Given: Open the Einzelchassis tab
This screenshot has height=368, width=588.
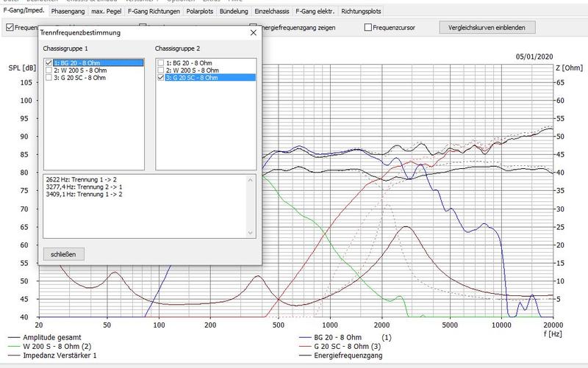Looking at the screenshot, I should 271,11.
